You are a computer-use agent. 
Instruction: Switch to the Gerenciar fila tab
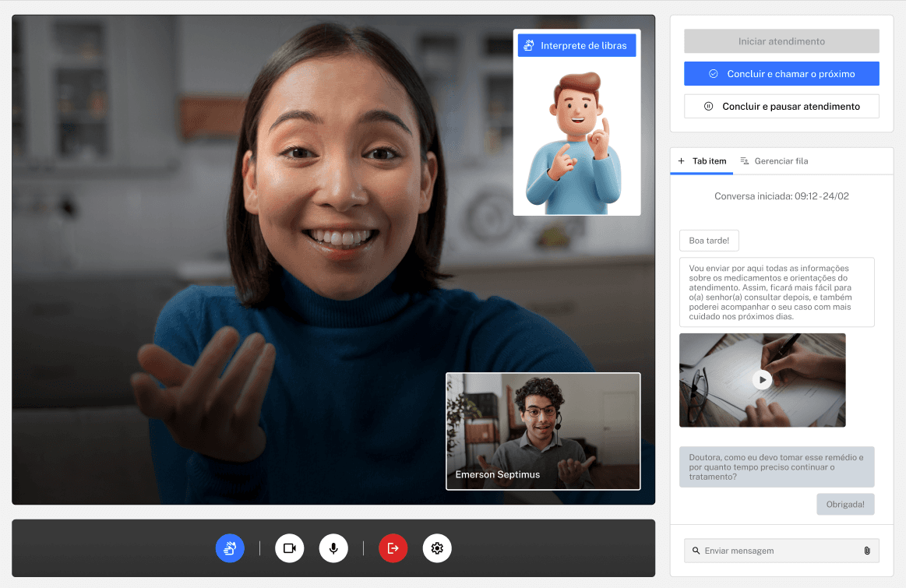click(x=774, y=161)
